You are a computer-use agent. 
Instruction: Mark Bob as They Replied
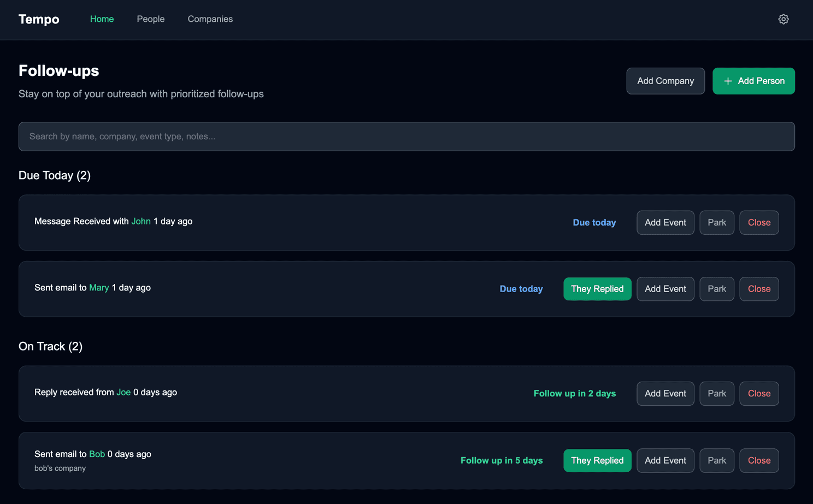click(597, 460)
